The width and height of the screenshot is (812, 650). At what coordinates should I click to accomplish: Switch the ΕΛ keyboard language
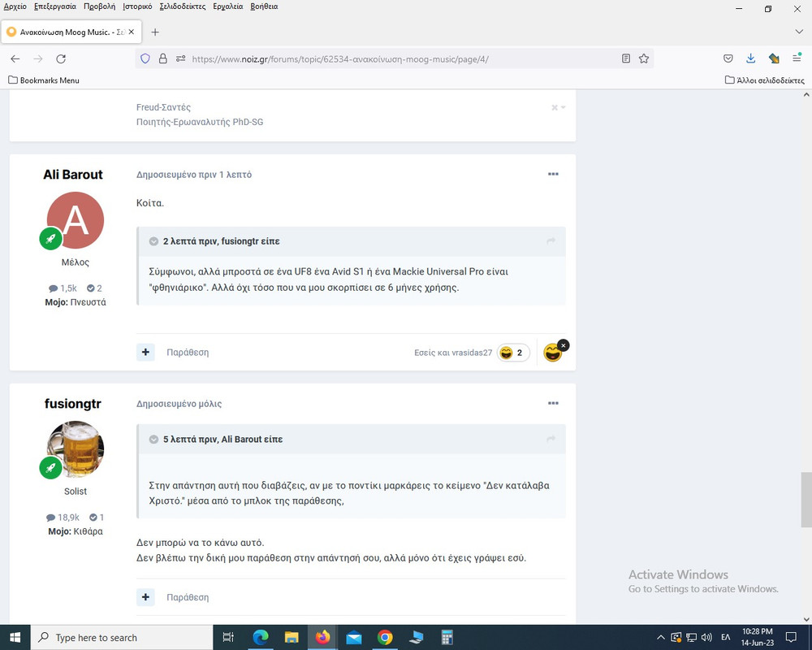pyautogui.click(x=726, y=638)
